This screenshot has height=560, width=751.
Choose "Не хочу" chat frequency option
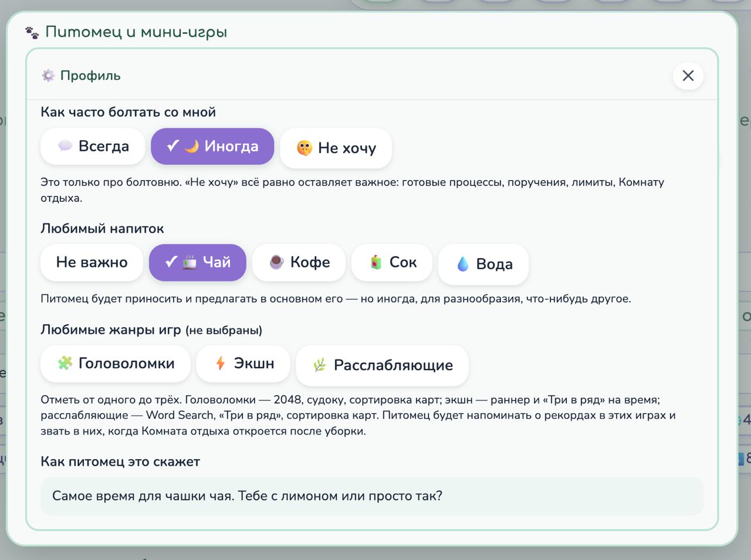coord(336,148)
